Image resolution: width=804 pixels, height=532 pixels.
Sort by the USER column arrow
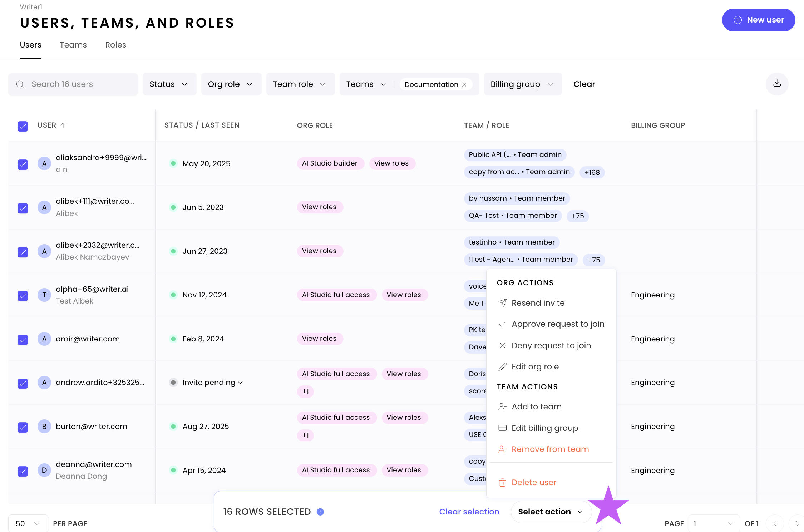click(63, 125)
